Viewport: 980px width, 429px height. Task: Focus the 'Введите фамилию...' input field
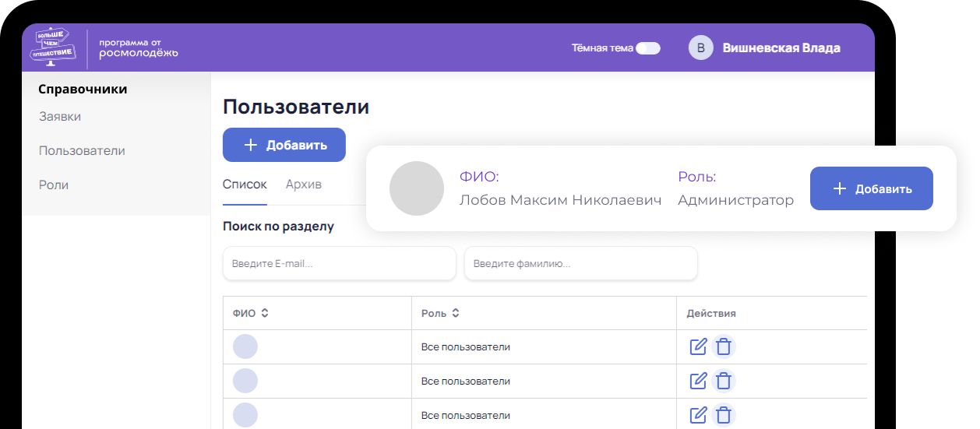[x=580, y=264]
